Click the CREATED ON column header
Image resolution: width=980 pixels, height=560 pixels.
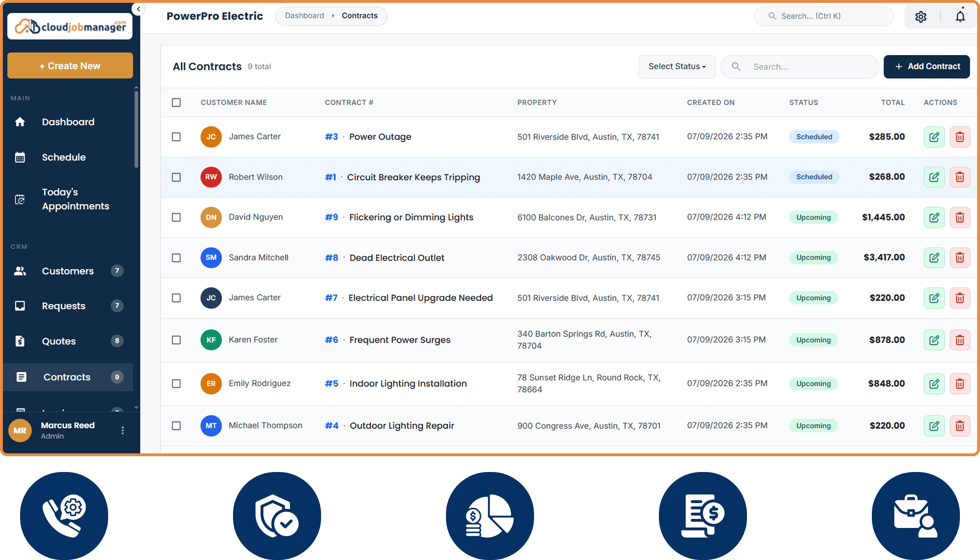(x=711, y=102)
